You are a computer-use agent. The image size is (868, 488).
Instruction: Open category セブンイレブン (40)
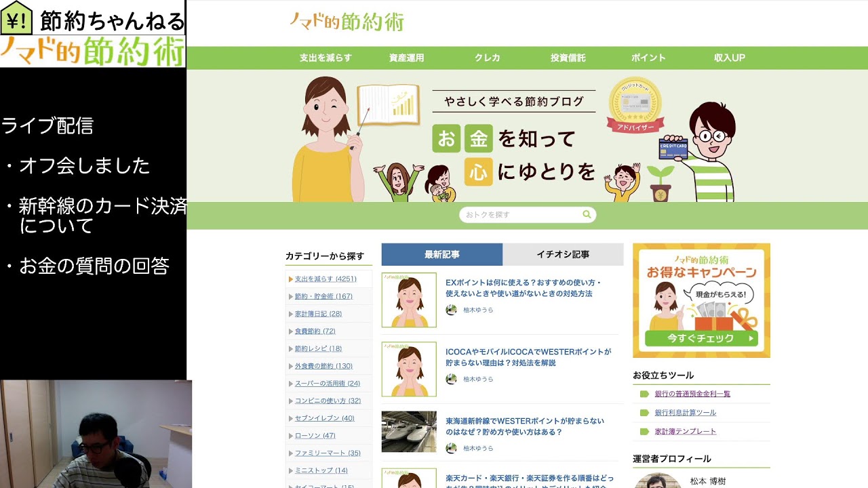[x=324, y=418]
